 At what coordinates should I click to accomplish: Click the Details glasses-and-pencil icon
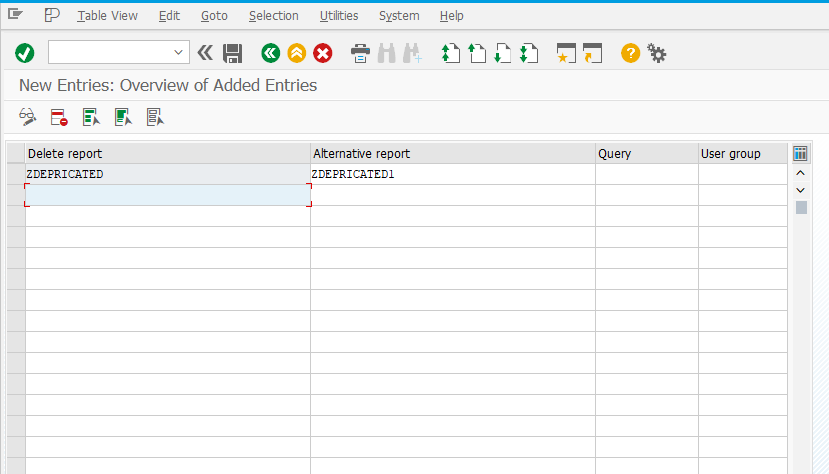pyautogui.click(x=27, y=117)
